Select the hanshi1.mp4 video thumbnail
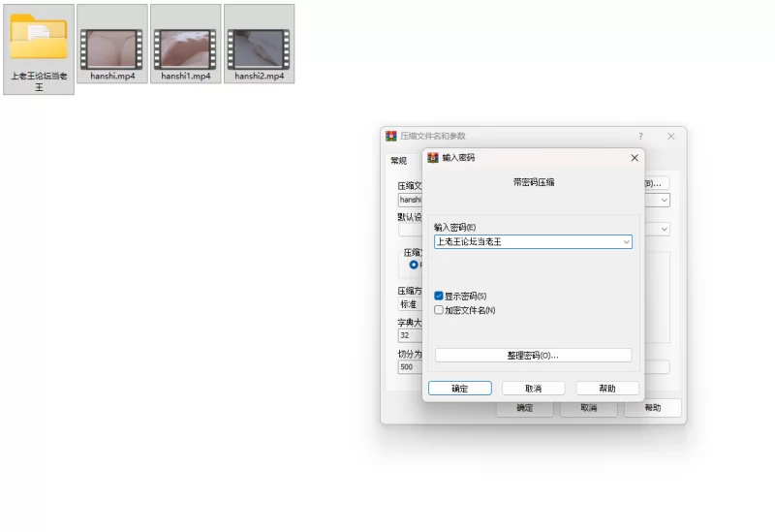The width and height of the screenshot is (775, 532). [185, 49]
